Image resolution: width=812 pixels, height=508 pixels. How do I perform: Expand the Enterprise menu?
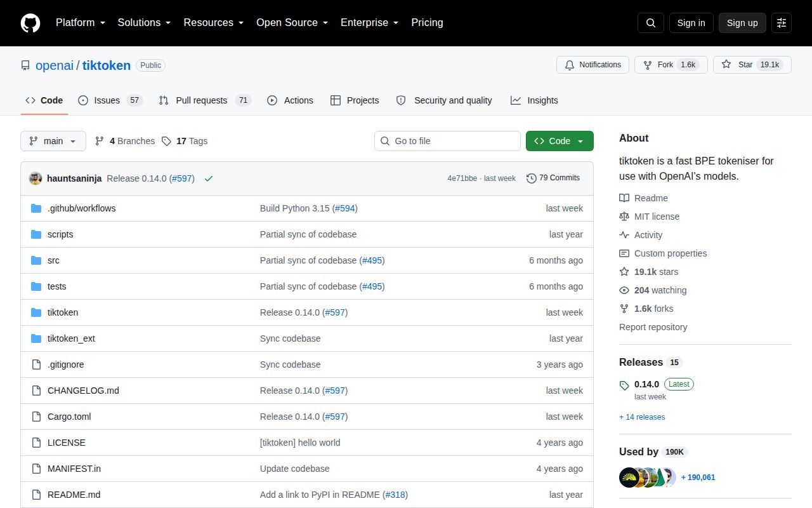[370, 22]
